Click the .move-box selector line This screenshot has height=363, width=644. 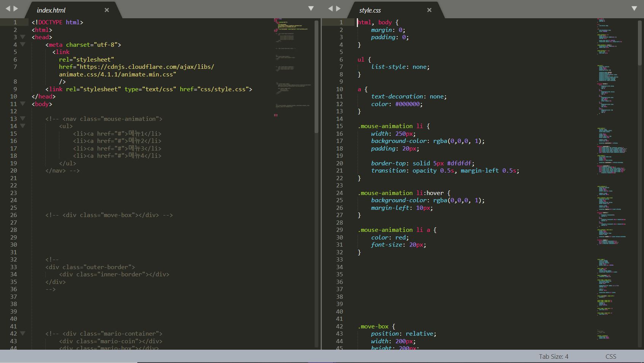[x=376, y=326]
